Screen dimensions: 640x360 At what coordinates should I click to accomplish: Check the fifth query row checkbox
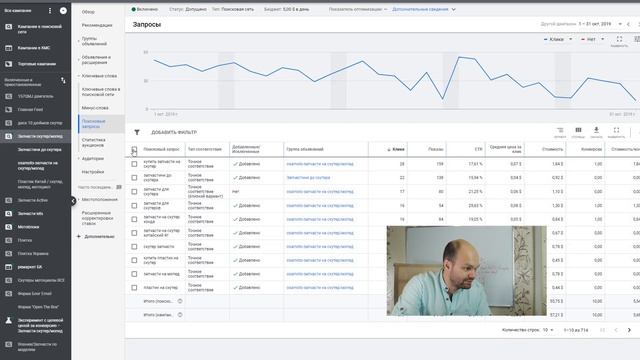point(134,219)
